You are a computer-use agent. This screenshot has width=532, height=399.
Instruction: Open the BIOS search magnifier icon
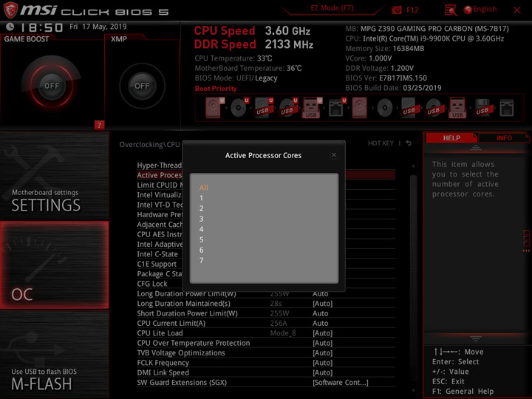pos(450,10)
